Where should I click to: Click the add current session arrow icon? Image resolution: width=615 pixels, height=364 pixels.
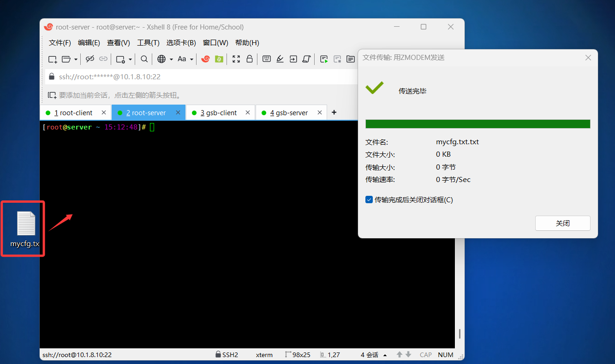pos(52,95)
